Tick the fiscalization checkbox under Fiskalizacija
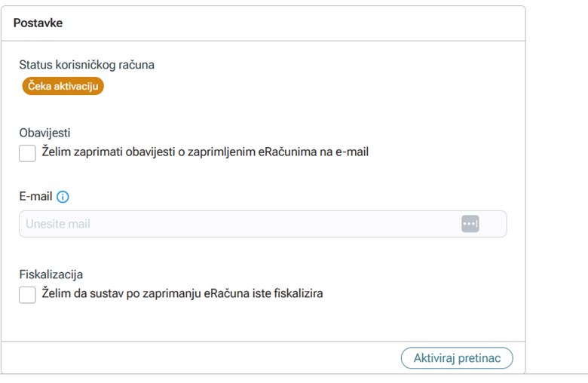The width and height of the screenshot is (588, 383). [x=27, y=295]
